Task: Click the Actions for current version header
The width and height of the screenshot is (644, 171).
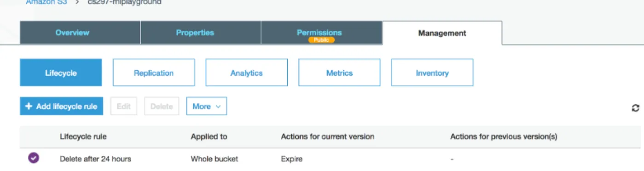Action: (x=327, y=137)
